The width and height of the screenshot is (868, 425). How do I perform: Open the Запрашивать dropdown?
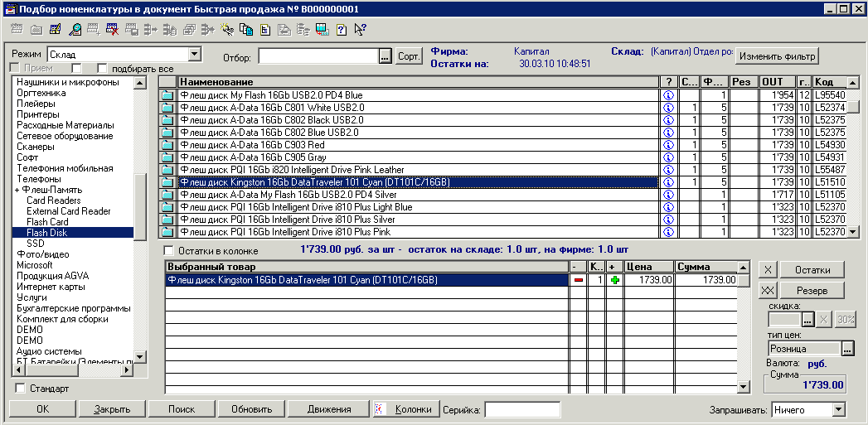pyautogui.click(x=839, y=410)
